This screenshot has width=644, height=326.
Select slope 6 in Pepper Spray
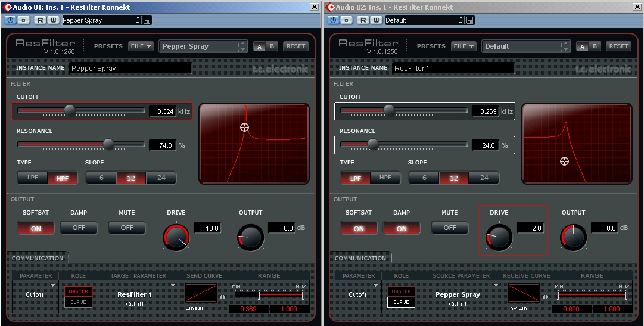(x=101, y=178)
